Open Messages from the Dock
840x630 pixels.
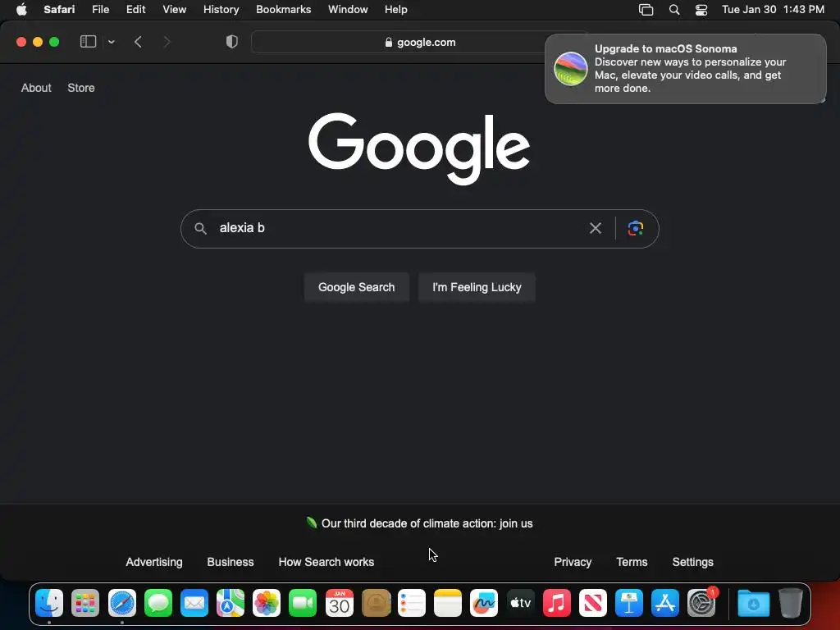pos(158,604)
